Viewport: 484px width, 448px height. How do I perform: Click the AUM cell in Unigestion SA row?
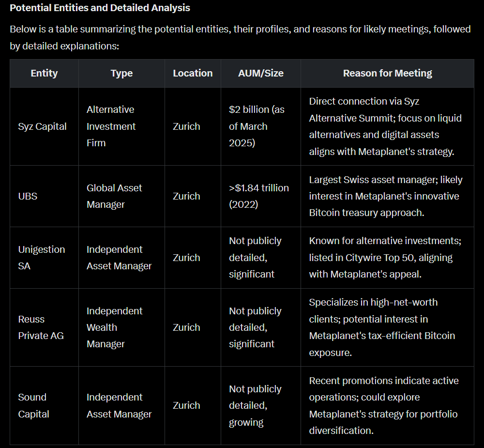click(261, 258)
